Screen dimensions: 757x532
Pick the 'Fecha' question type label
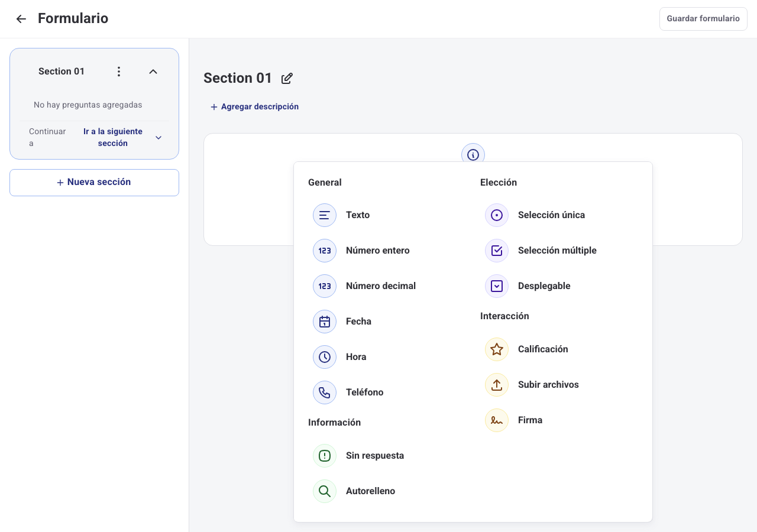click(358, 322)
